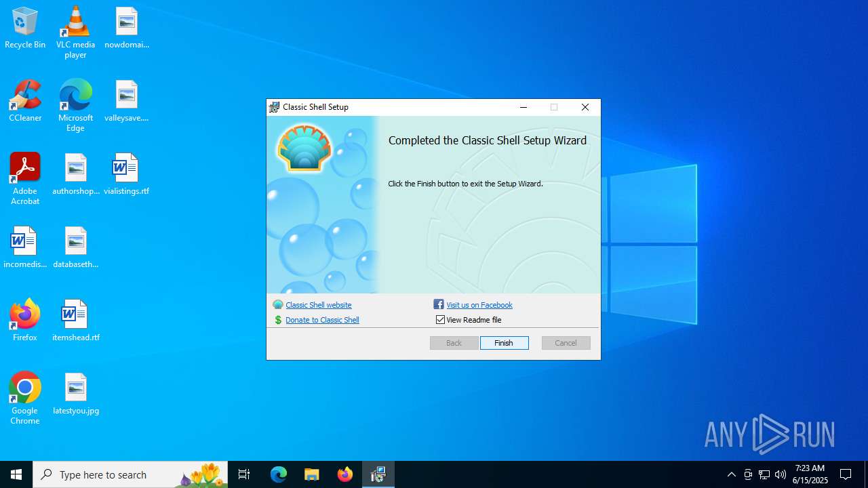868x488 pixels.
Task: Select the itemshead.rtf document icon
Action: pos(76,321)
